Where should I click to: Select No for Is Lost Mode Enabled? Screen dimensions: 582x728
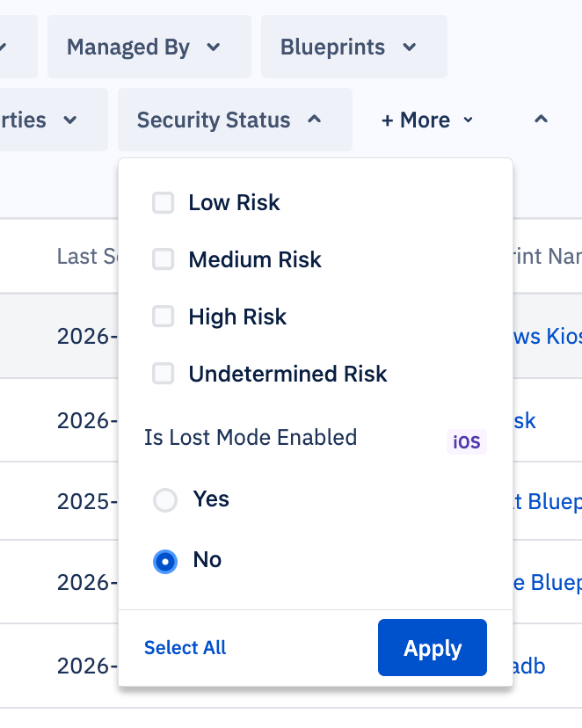click(x=164, y=560)
